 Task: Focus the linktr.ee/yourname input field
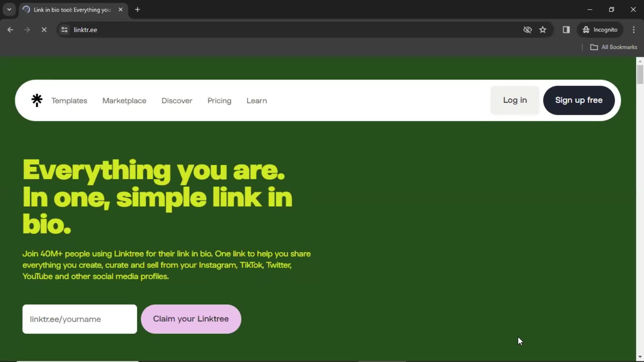click(x=79, y=319)
